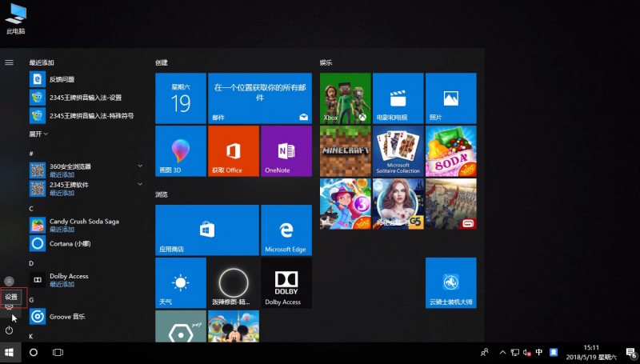Open Task View on the taskbar

(x=58, y=352)
